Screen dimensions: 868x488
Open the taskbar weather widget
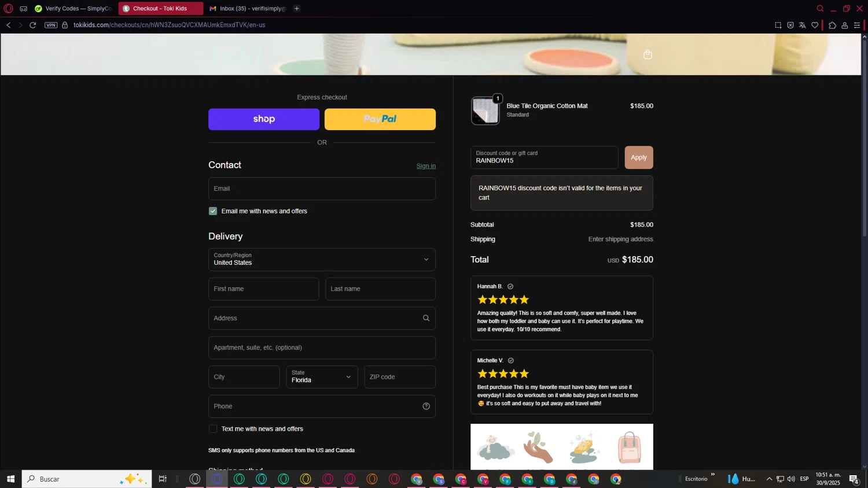click(x=742, y=479)
